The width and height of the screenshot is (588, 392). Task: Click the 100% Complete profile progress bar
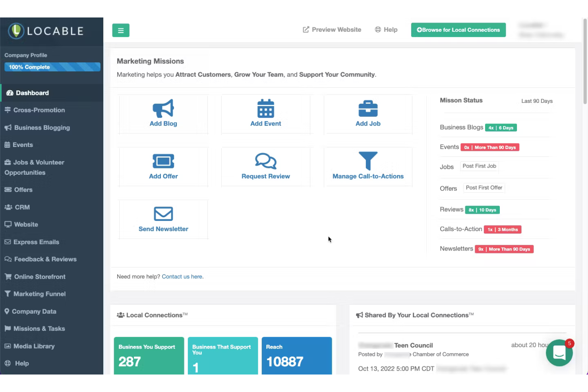tap(52, 67)
